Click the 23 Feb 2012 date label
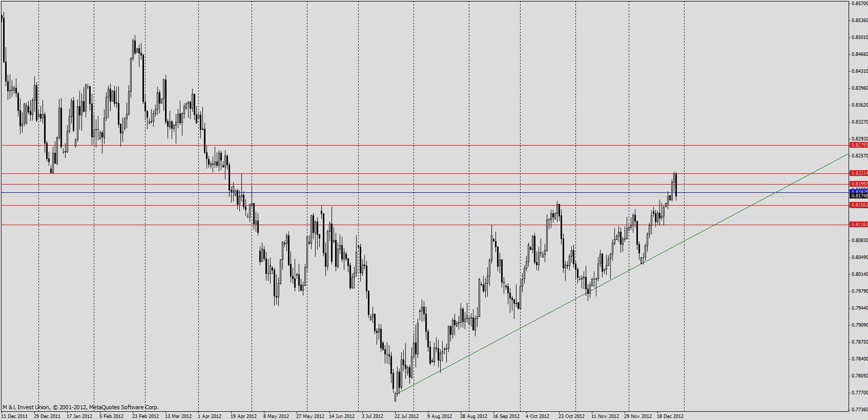This screenshot has width=868, height=420. coord(146,416)
